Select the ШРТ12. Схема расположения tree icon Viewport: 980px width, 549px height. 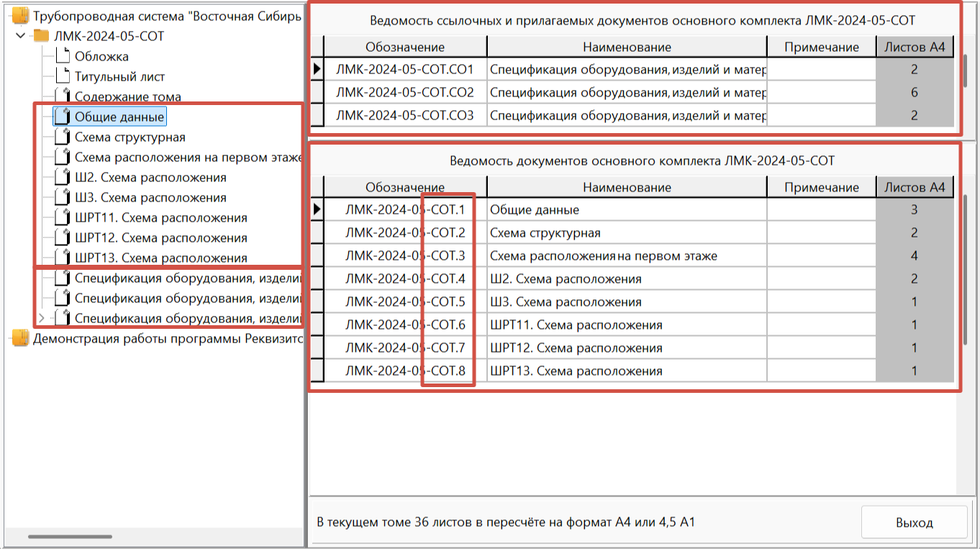pyautogui.click(x=63, y=237)
